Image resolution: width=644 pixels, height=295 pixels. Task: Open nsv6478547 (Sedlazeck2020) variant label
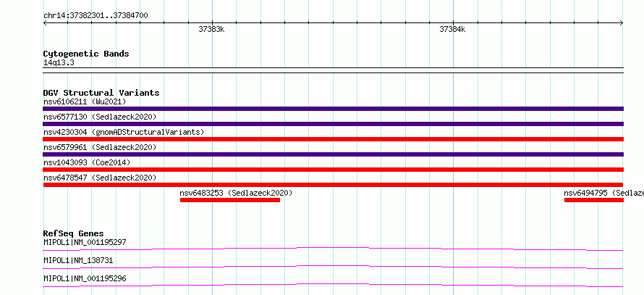[x=100, y=178]
